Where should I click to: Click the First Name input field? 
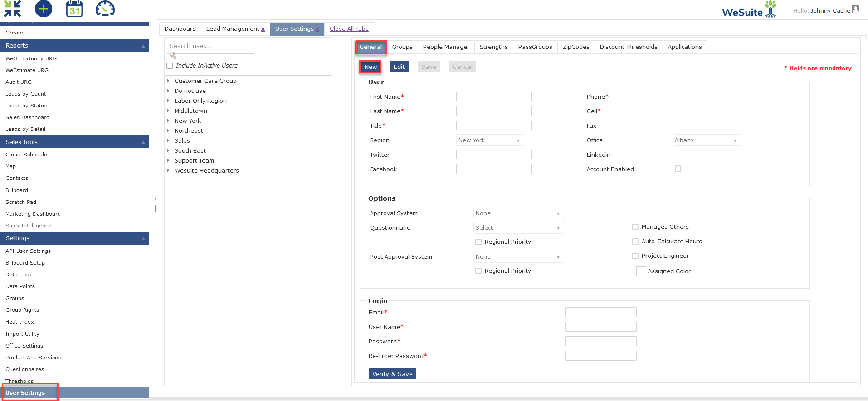click(x=494, y=97)
